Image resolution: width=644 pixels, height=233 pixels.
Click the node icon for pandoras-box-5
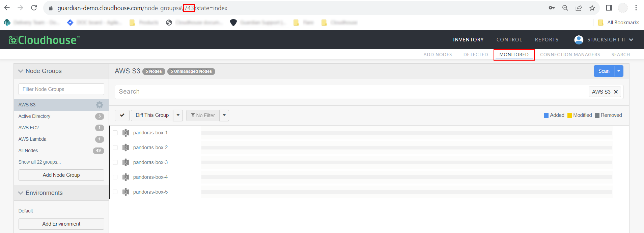click(x=126, y=192)
